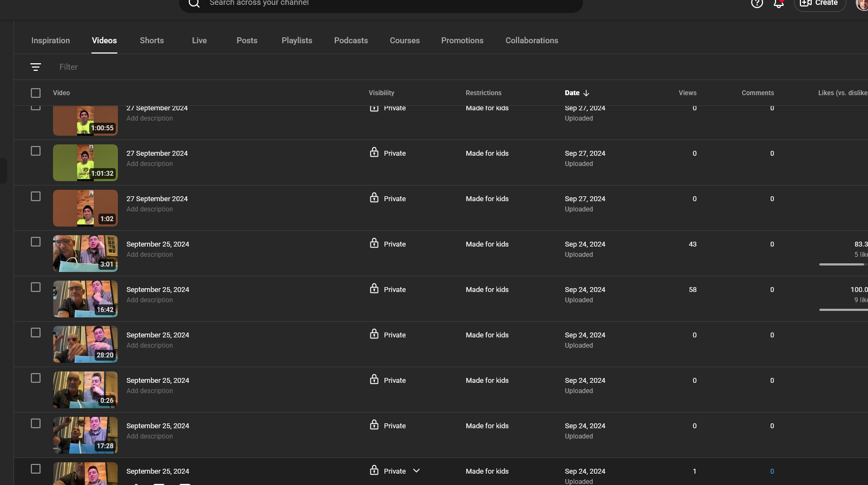Click private lock icon on 28:20 video
This screenshot has height=485, width=868.
[374, 335]
